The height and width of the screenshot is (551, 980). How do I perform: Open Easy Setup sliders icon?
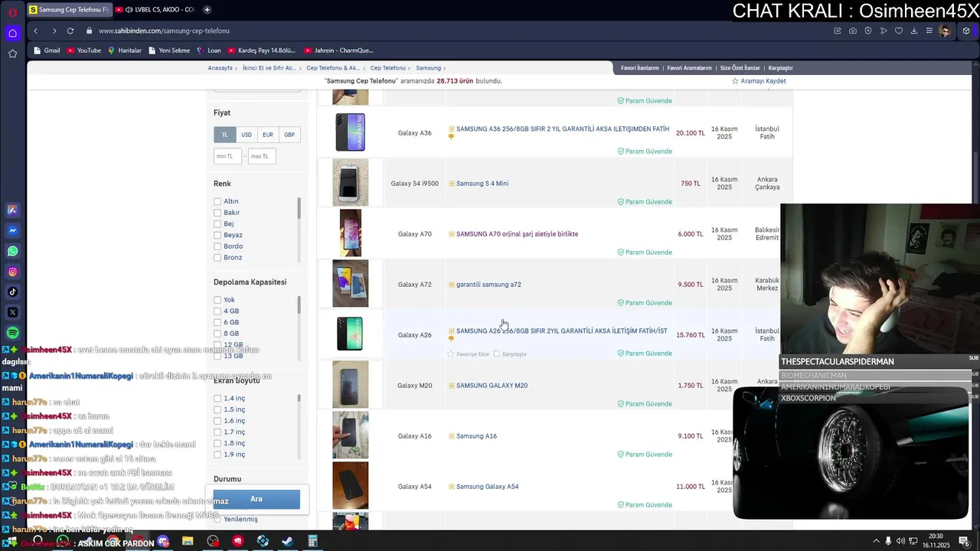tap(929, 31)
